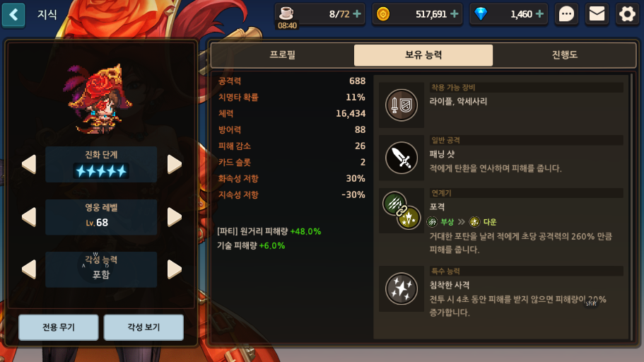Open the settings gear icon
This screenshot has width=644, height=362.
click(x=627, y=14)
